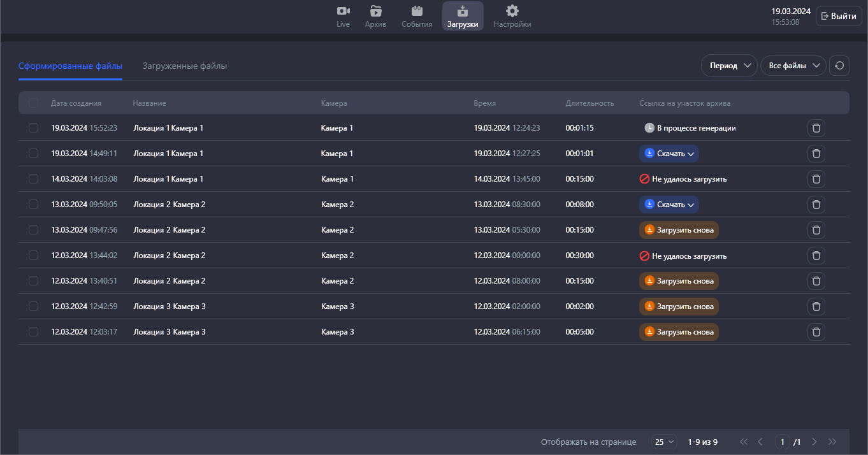
Task: Click Загрузить снова for 12.03.2024 13:40:51 file
Action: [679, 281]
